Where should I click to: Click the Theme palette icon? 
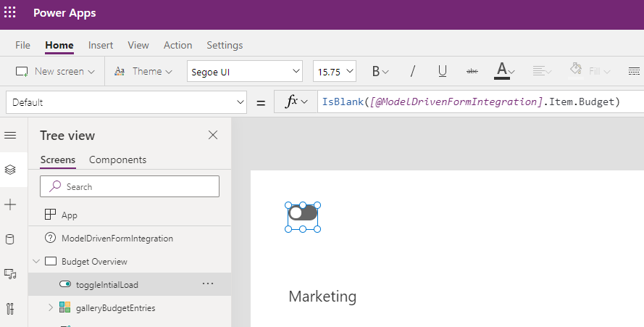click(x=120, y=72)
